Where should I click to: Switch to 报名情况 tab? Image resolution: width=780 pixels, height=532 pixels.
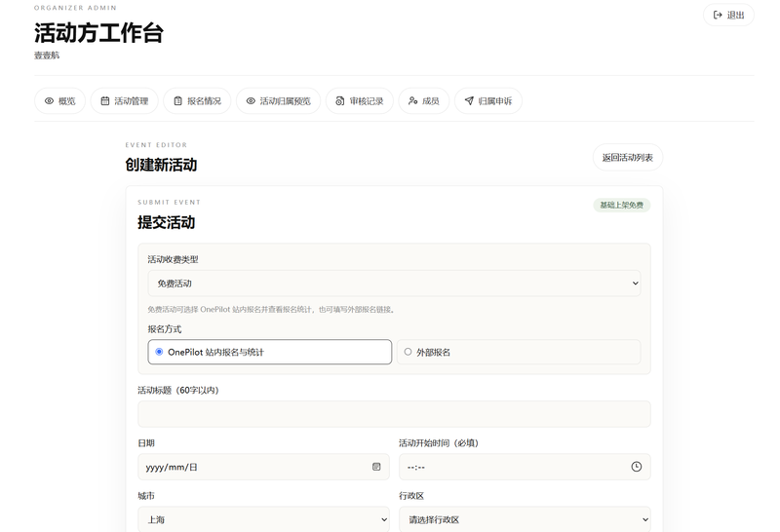pos(197,101)
